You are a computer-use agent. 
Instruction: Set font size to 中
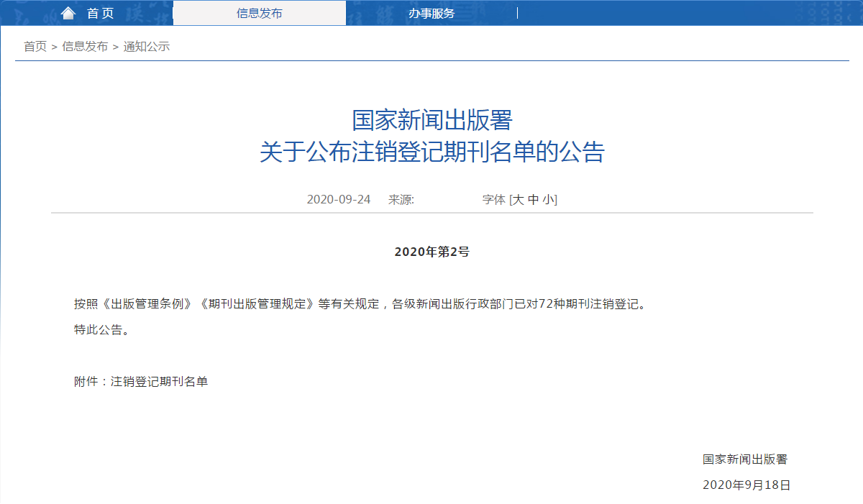coord(533,200)
